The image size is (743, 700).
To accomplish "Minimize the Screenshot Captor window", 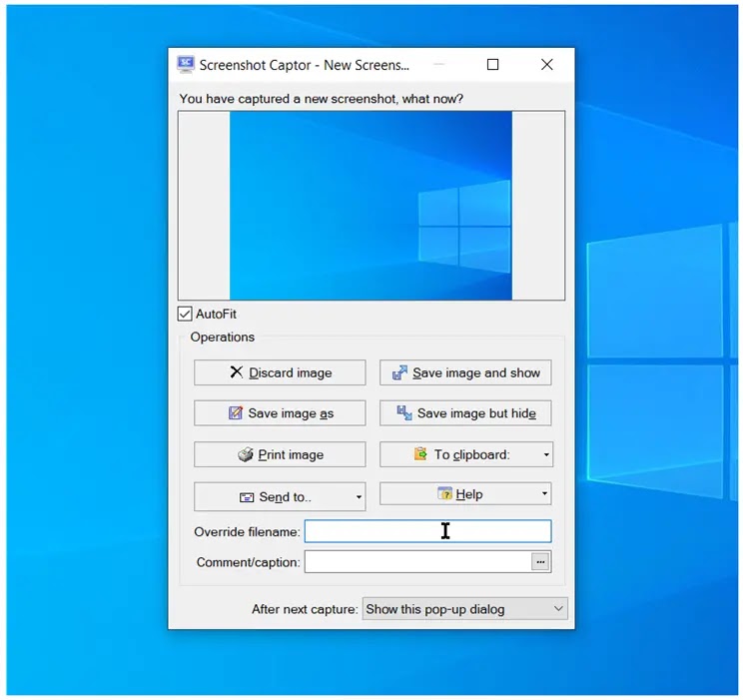I will [x=439, y=65].
